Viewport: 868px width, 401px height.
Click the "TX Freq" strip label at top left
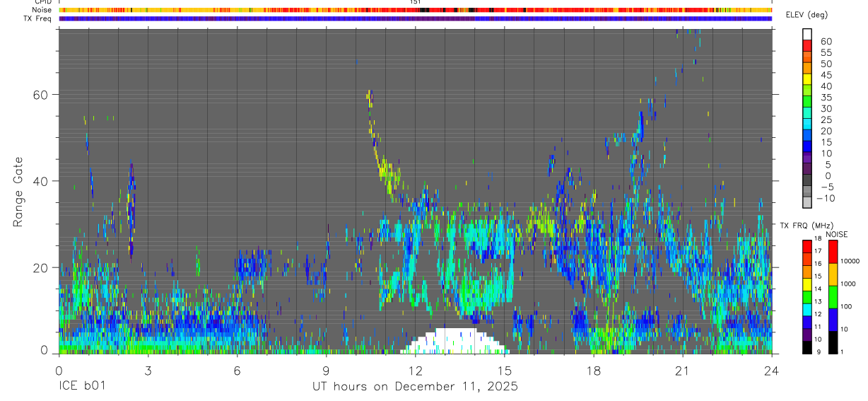coord(38,18)
